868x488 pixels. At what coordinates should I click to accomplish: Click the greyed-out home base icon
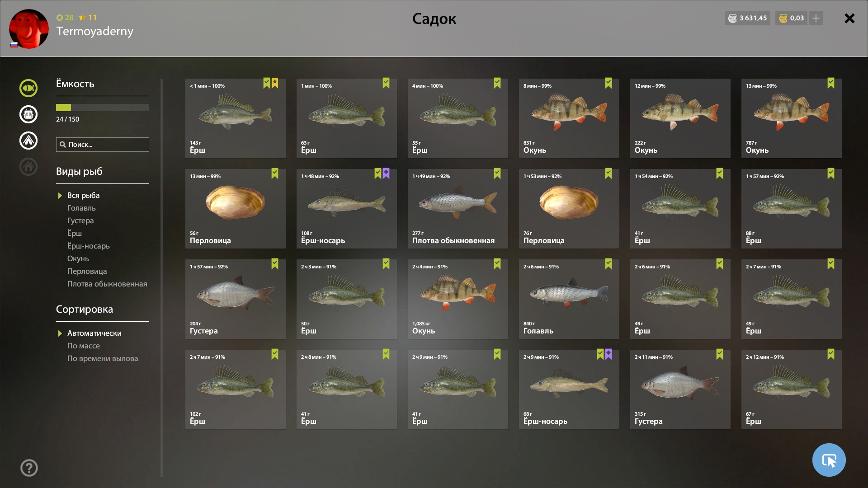pyautogui.click(x=28, y=167)
